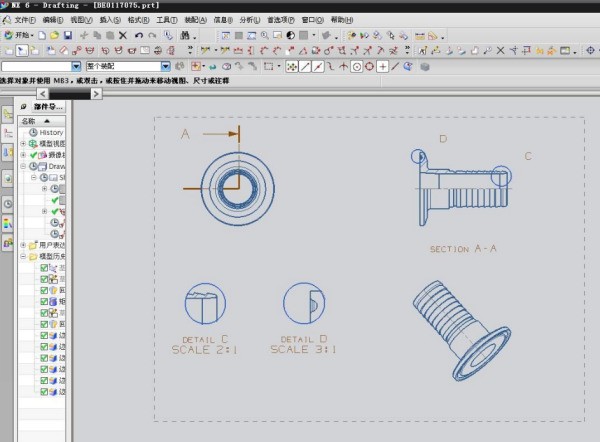The width and height of the screenshot is (600, 442).
Task: Click the Undo arrow icon
Action: point(139,35)
